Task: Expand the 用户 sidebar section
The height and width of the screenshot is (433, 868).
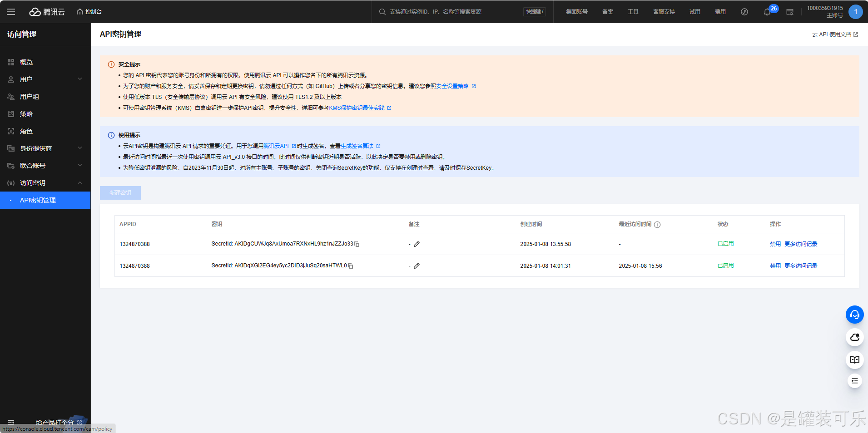Action: coord(45,79)
